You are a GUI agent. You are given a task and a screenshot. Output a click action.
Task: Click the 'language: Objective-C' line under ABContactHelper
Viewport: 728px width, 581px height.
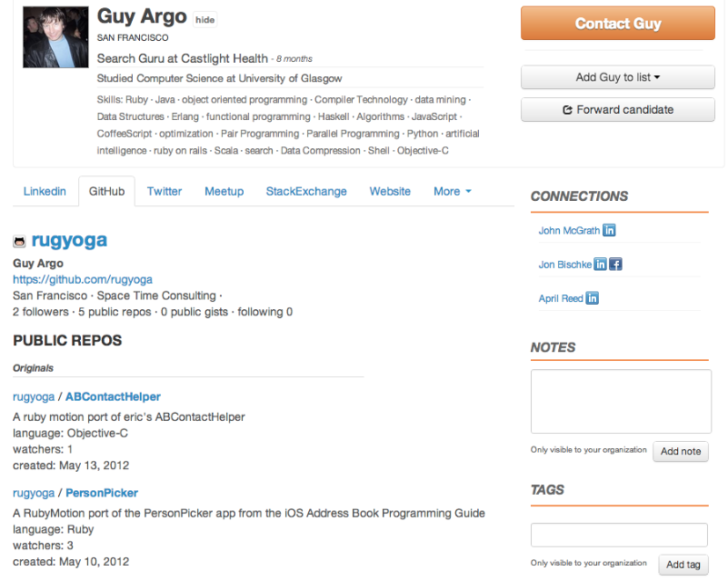click(70, 434)
